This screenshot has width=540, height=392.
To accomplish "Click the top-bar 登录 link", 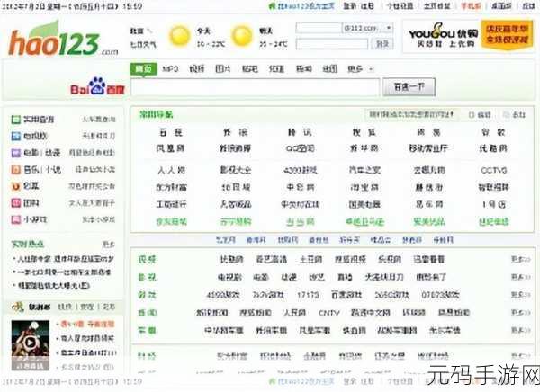I will [350, 6].
